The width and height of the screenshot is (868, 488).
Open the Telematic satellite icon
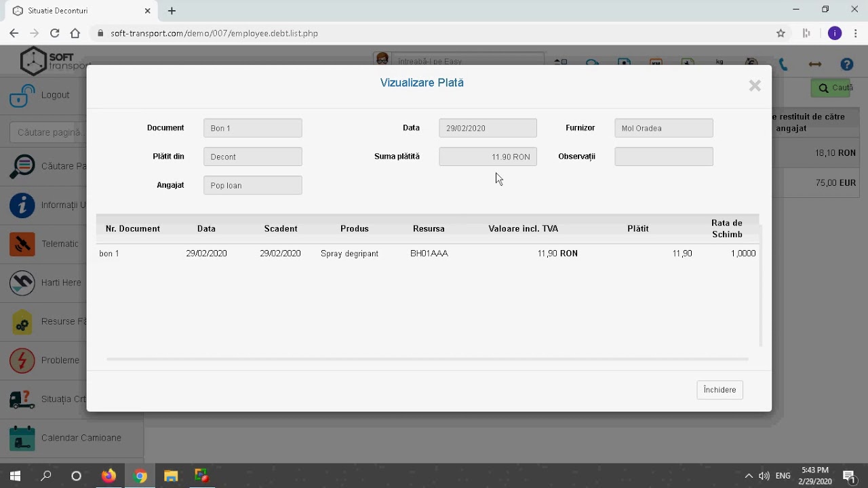coord(22,244)
